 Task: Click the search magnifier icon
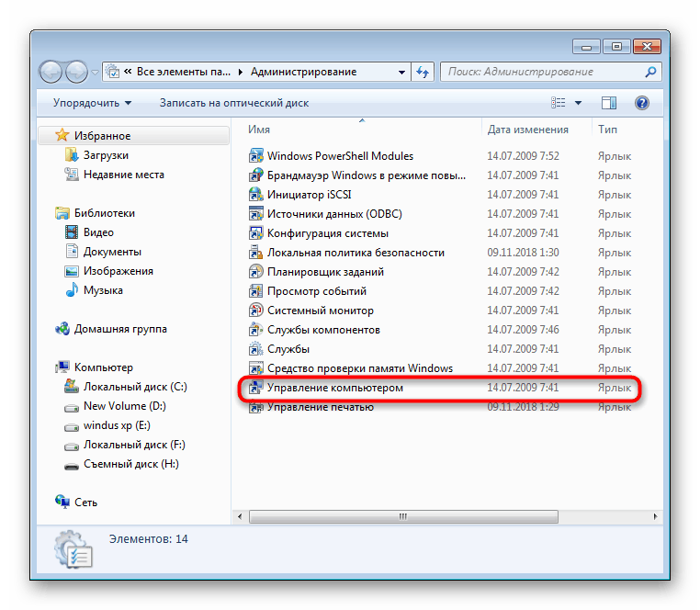coord(650,72)
